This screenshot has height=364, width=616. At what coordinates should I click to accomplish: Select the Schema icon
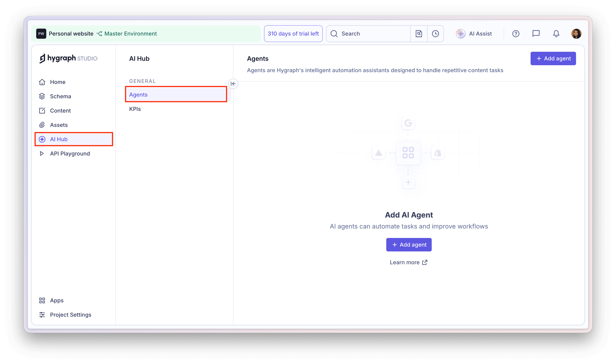tap(42, 96)
